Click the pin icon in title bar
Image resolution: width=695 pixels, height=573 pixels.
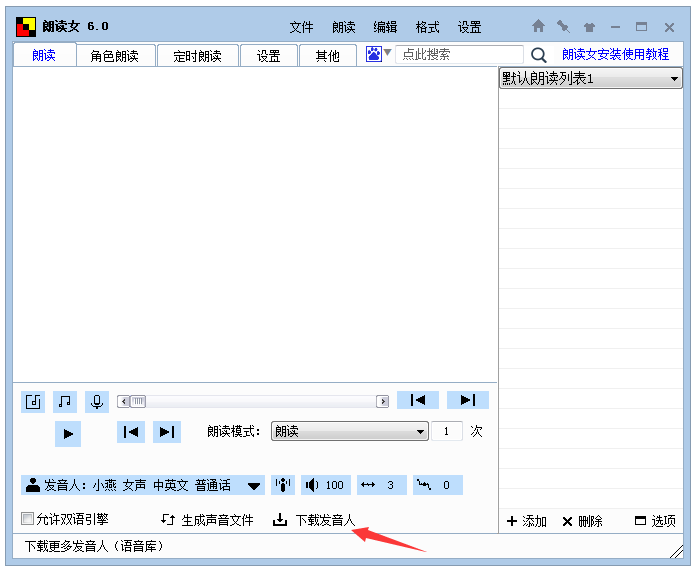(x=564, y=27)
